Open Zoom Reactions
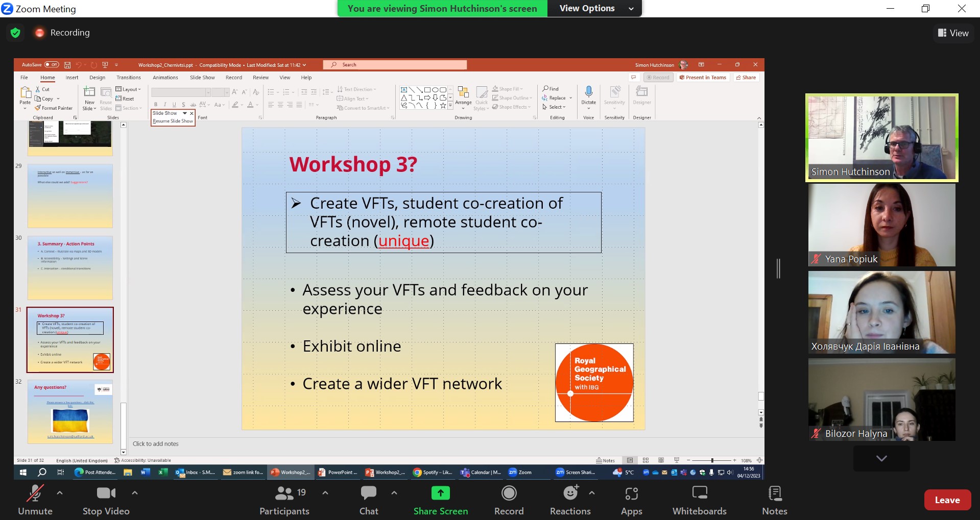The height and width of the screenshot is (520, 980). tap(570, 500)
